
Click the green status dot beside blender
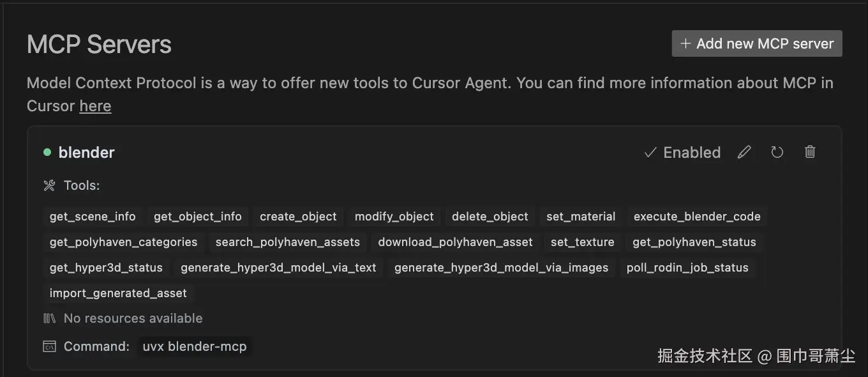47,152
